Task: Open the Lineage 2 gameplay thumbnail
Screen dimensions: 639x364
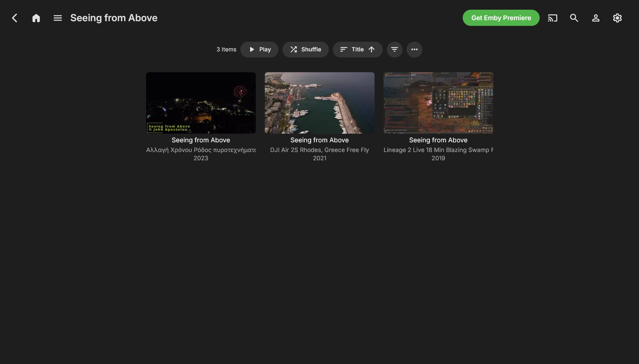Action: 438,103
